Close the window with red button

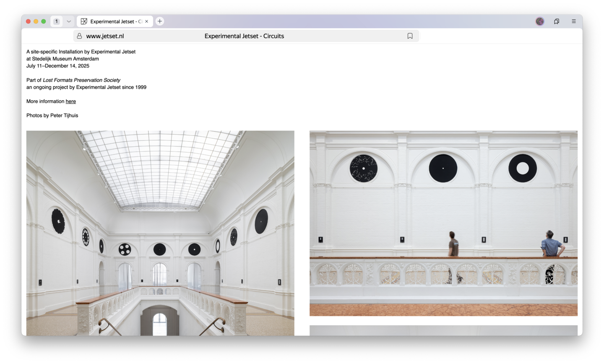(x=29, y=21)
